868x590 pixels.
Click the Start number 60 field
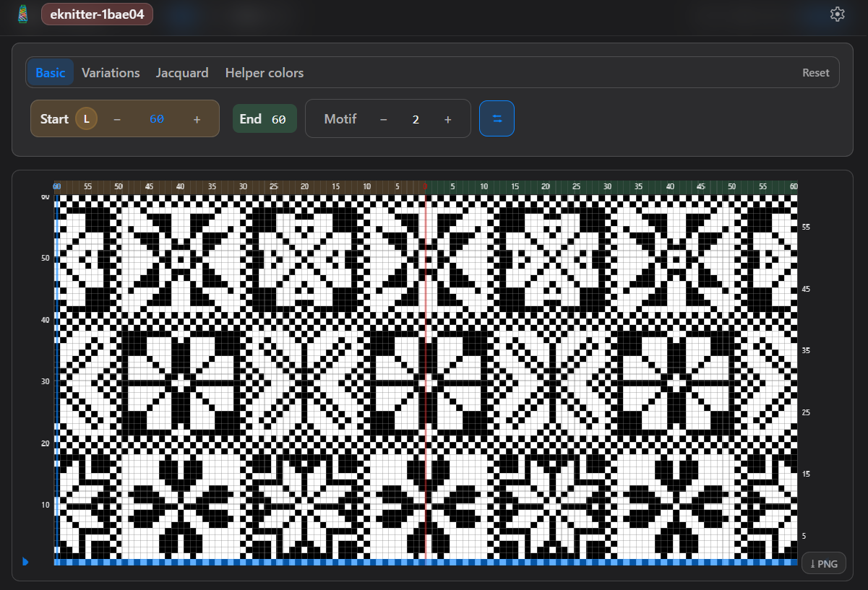(x=156, y=118)
